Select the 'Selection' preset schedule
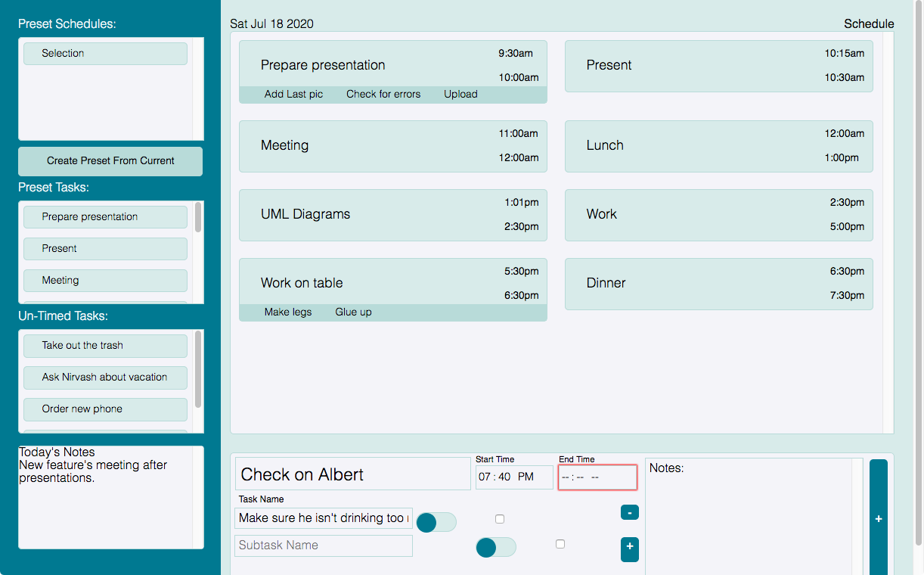 [x=105, y=54]
